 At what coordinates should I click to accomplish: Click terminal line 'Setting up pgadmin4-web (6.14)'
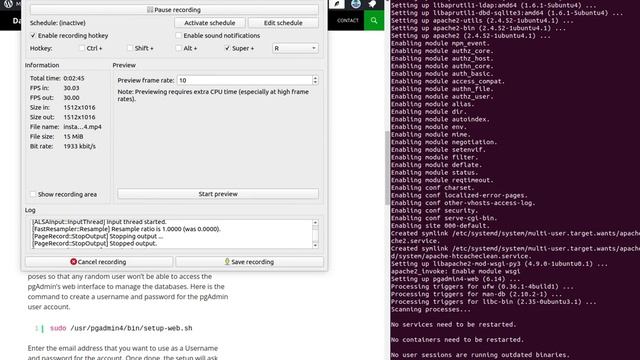click(456, 279)
